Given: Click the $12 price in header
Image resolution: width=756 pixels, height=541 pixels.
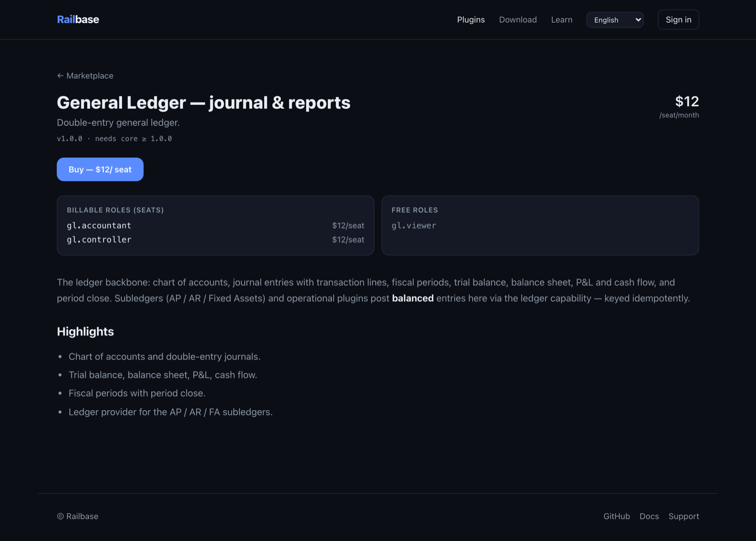Looking at the screenshot, I should point(687,101).
